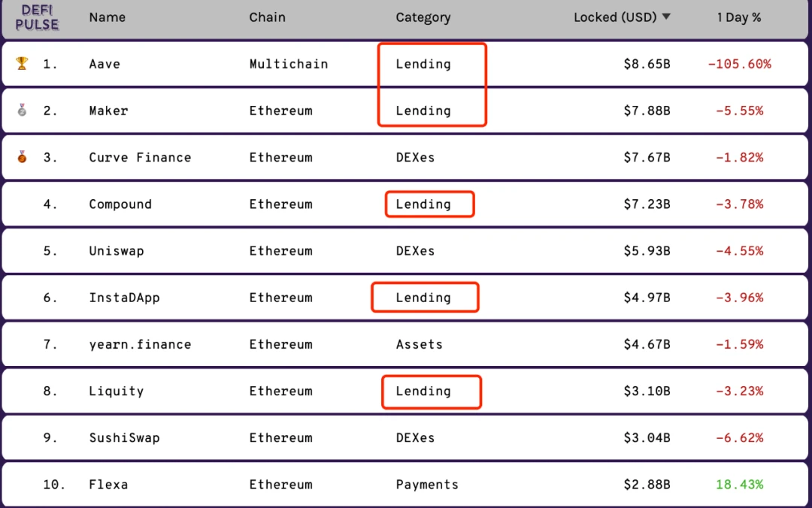
Task: Select the Liquity protocol name
Action: click(x=116, y=391)
